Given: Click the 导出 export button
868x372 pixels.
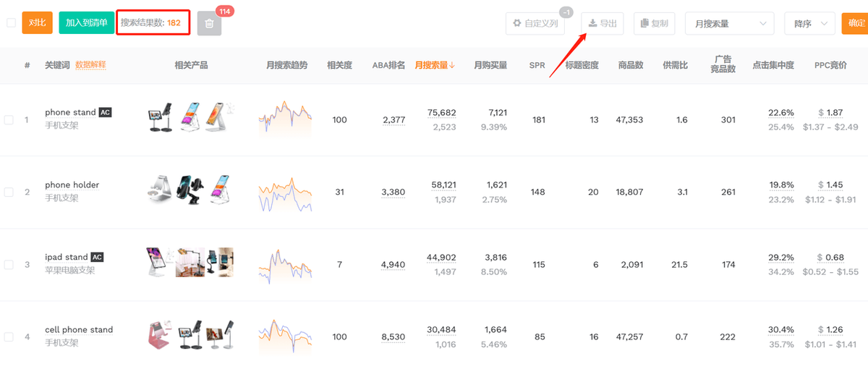Looking at the screenshot, I should pos(603,23).
